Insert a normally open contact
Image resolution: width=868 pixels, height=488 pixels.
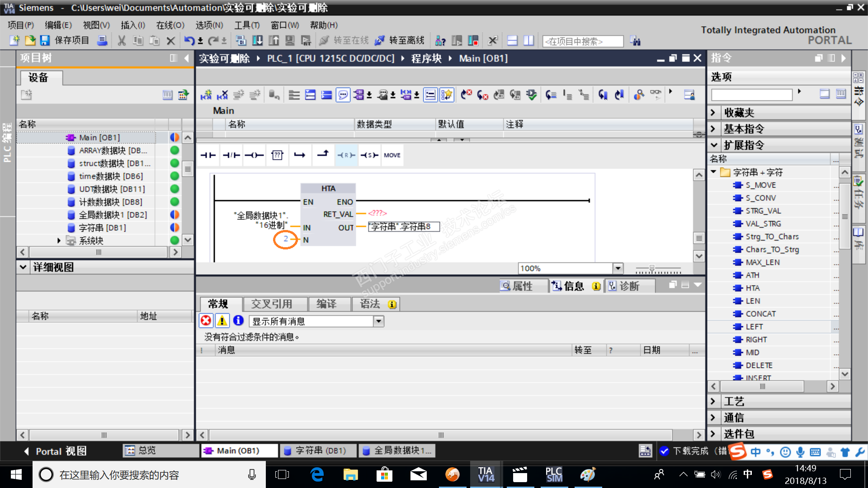point(208,155)
